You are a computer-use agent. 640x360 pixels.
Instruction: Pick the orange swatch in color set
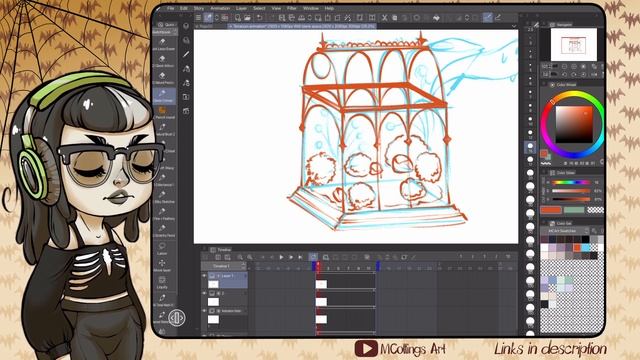(x=577, y=248)
